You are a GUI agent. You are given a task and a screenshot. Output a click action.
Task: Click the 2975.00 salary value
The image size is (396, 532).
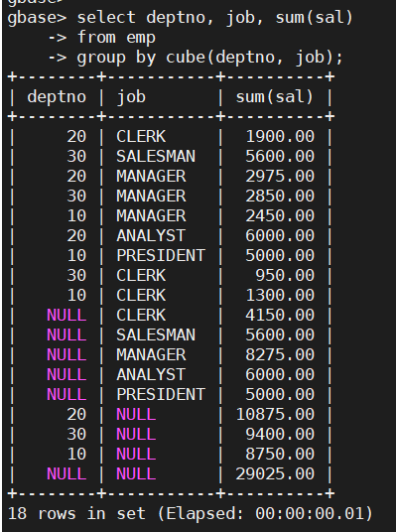tap(280, 177)
